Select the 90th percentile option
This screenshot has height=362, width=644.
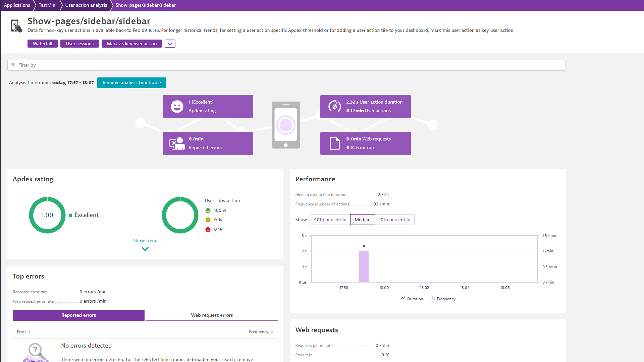tap(330, 220)
